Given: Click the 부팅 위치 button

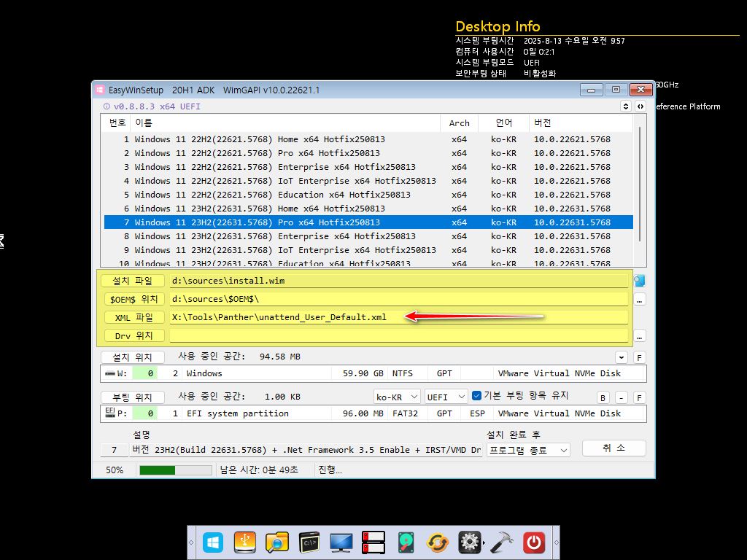Looking at the screenshot, I should [133, 397].
